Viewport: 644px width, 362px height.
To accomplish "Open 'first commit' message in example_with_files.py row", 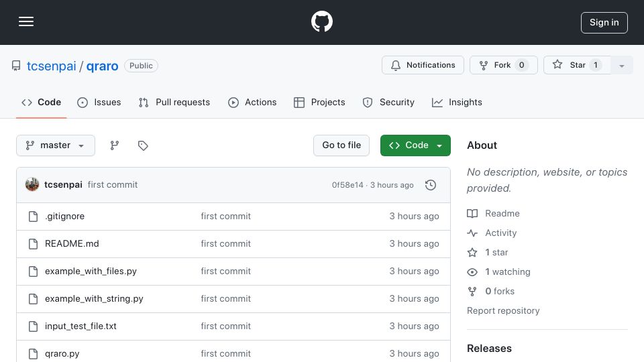I will click(225, 271).
